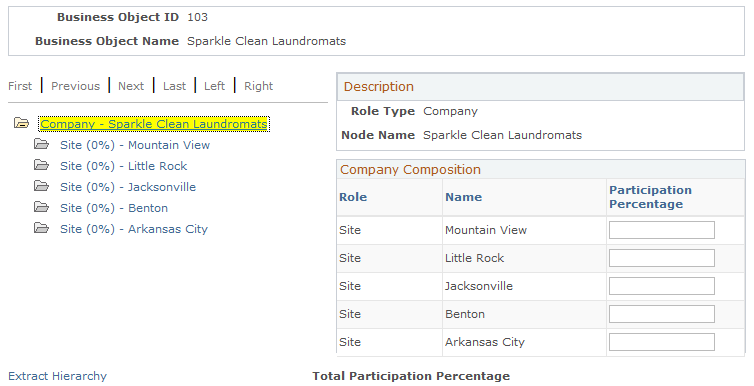
Task: Click the Previous navigation link
Action: [x=75, y=86]
